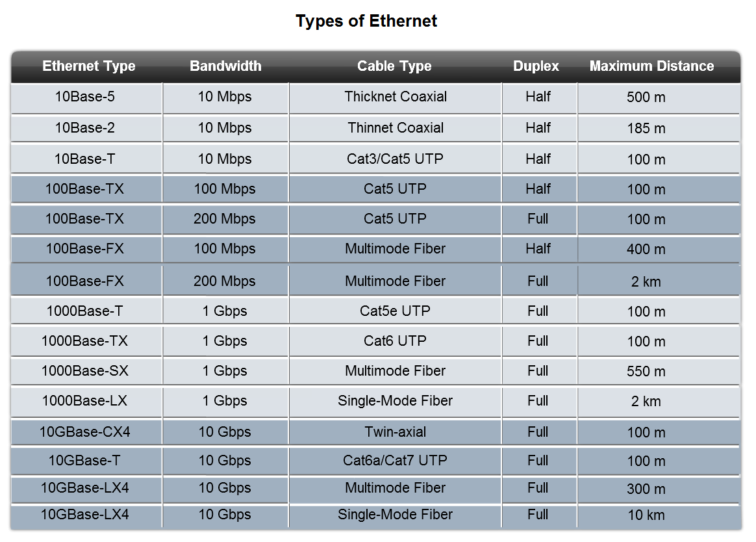This screenshot has height=542, width=756.
Task: Click the Types of Ethernet title
Action: point(366,21)
